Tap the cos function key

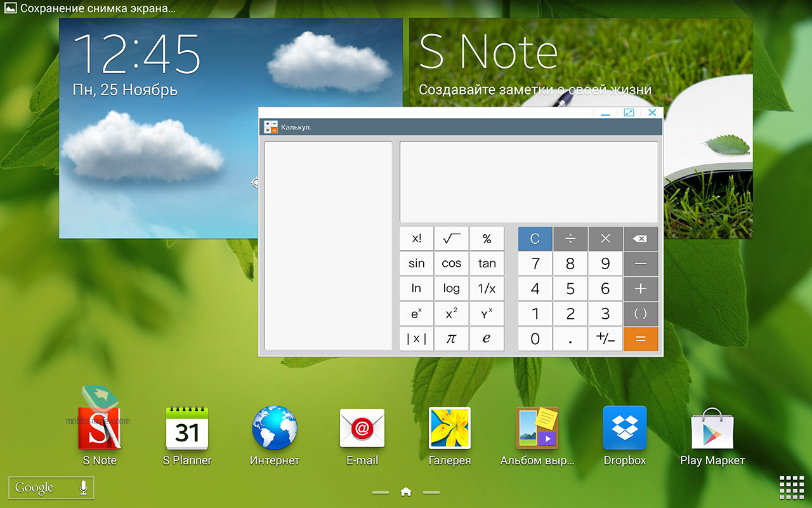[452, 264]
